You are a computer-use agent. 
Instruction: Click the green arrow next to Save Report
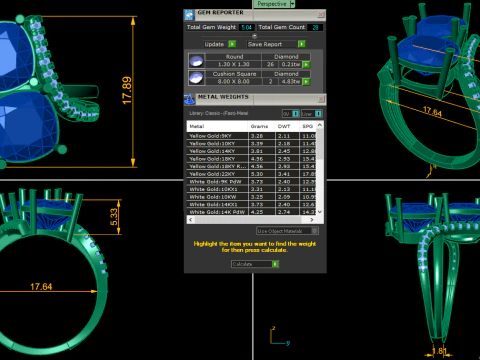pyautogui.click(x=301, y=44)
